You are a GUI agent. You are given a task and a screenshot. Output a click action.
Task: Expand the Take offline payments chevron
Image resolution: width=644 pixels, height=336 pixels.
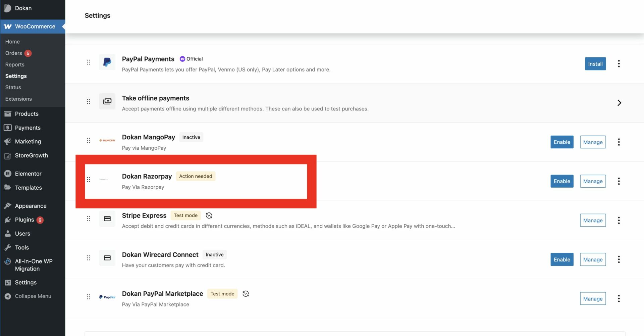pos(619,103)
